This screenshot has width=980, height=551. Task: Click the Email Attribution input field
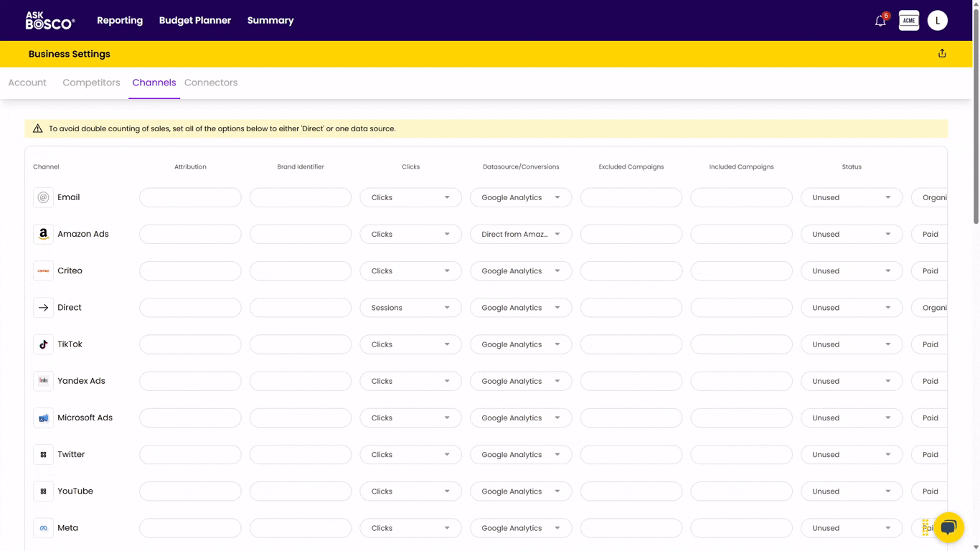(x=190, y=197)
